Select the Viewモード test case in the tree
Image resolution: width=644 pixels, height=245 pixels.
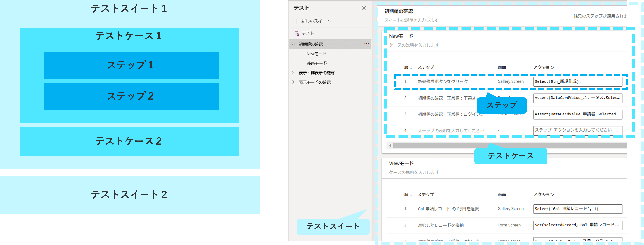(317, 63)
